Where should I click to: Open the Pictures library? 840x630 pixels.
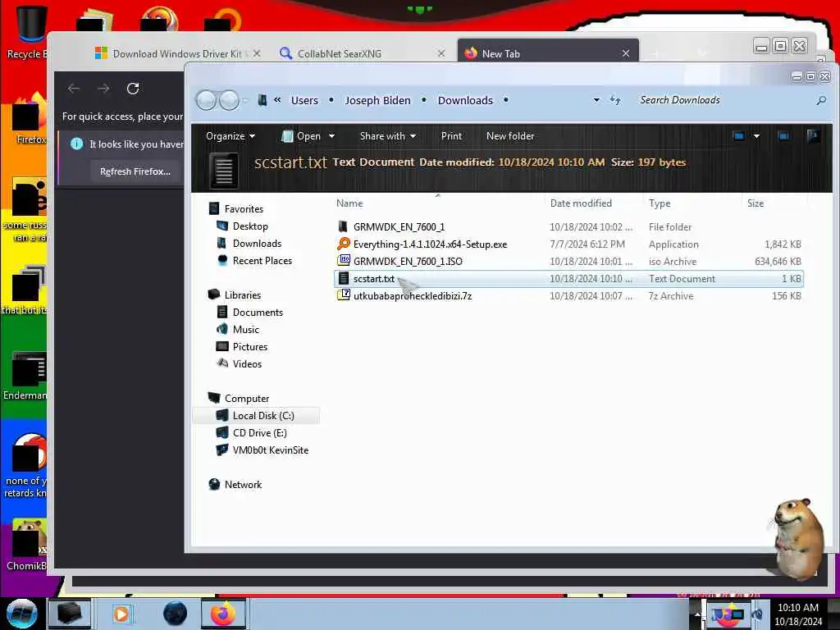tap(249, 347)
